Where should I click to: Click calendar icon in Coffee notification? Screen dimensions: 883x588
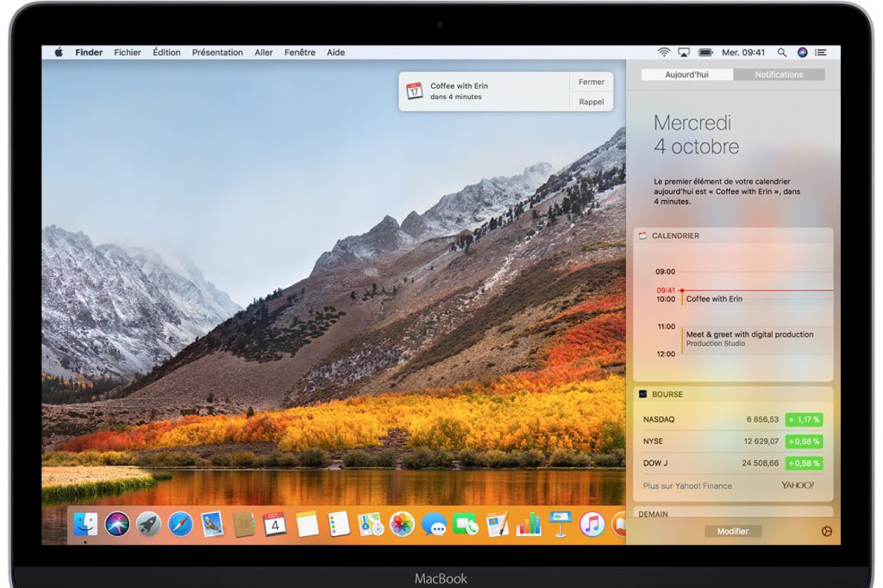click(x=415, y=91)
